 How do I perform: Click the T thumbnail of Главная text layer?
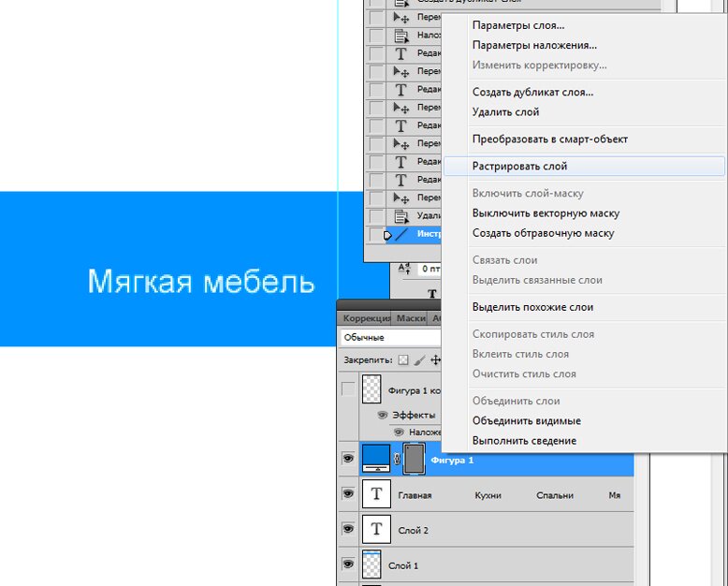click(376, 494)
